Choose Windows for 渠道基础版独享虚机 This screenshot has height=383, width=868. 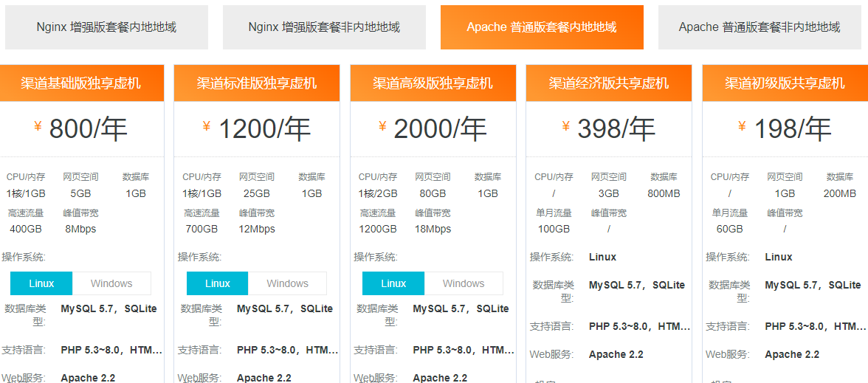coord(111,283)
